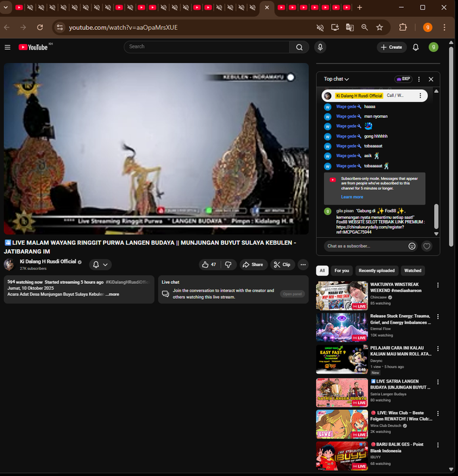Bookmark this page with the star icon
458x476 pixels.
(x=379, y=27)
